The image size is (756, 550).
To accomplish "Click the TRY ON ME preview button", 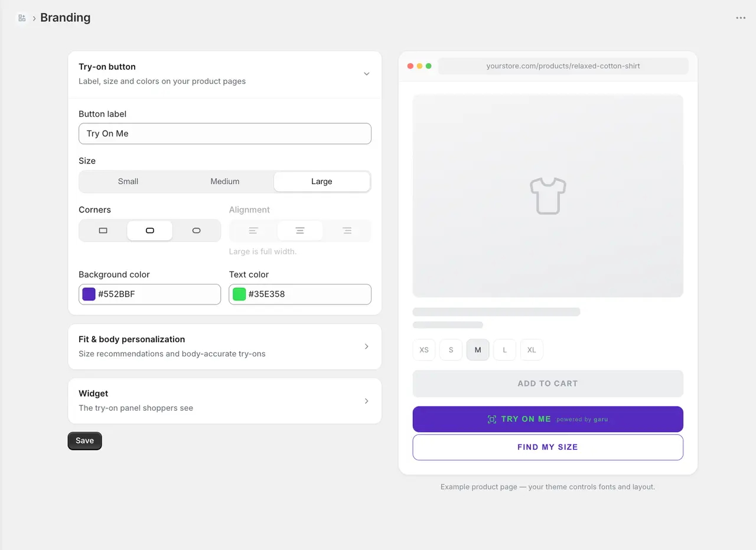I will click(548, 419).
